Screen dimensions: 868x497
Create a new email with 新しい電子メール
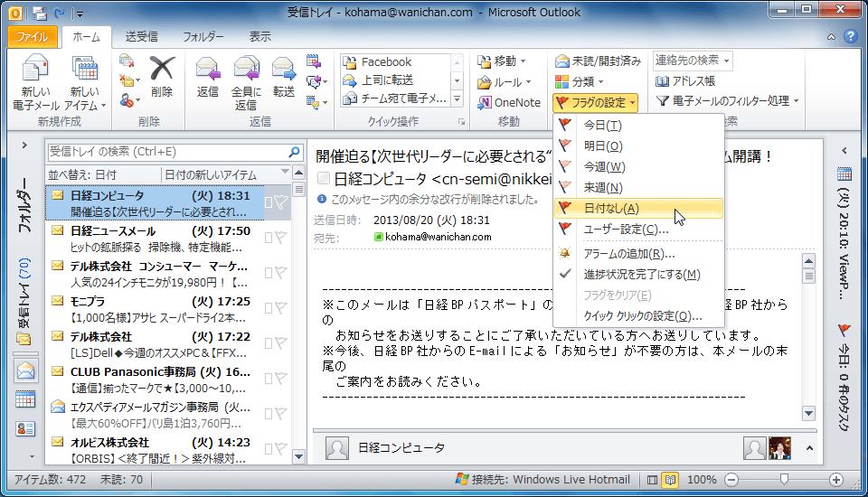click(x=35, y=83)
